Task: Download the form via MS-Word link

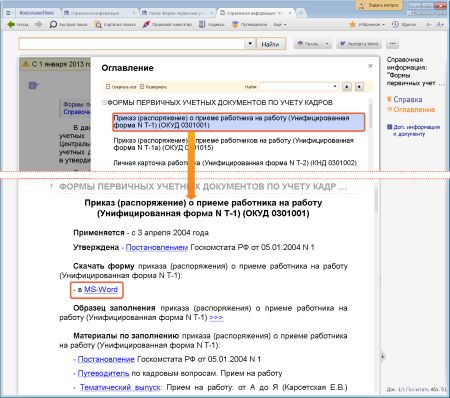Action: (x=101, y=289)
